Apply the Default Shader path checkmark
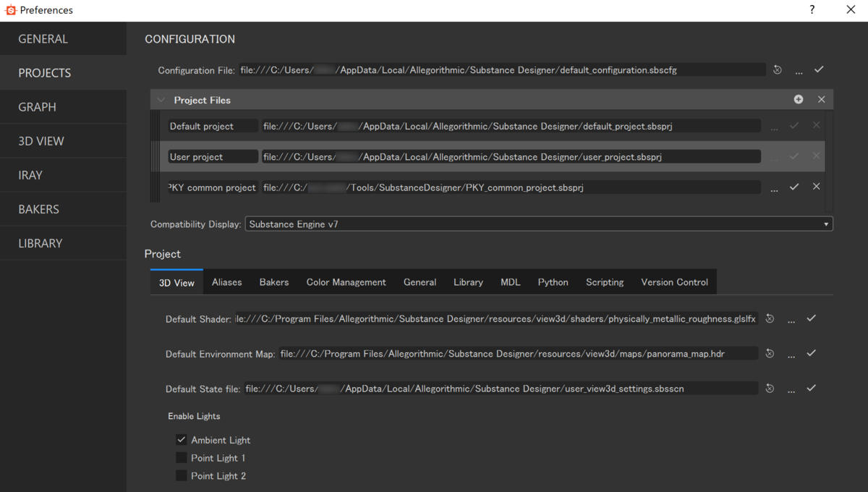The width and height of the screenshot is (868, 492). tap(811, 318)
